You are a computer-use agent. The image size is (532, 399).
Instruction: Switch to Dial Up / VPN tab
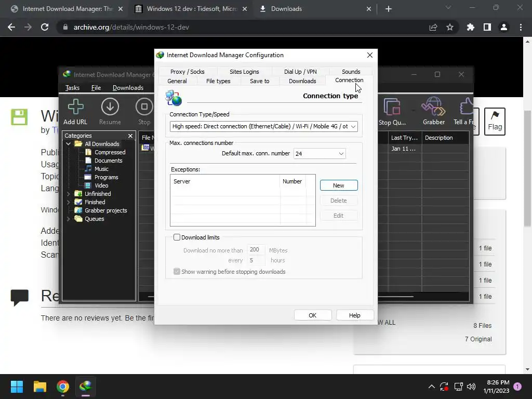[300, 72]
